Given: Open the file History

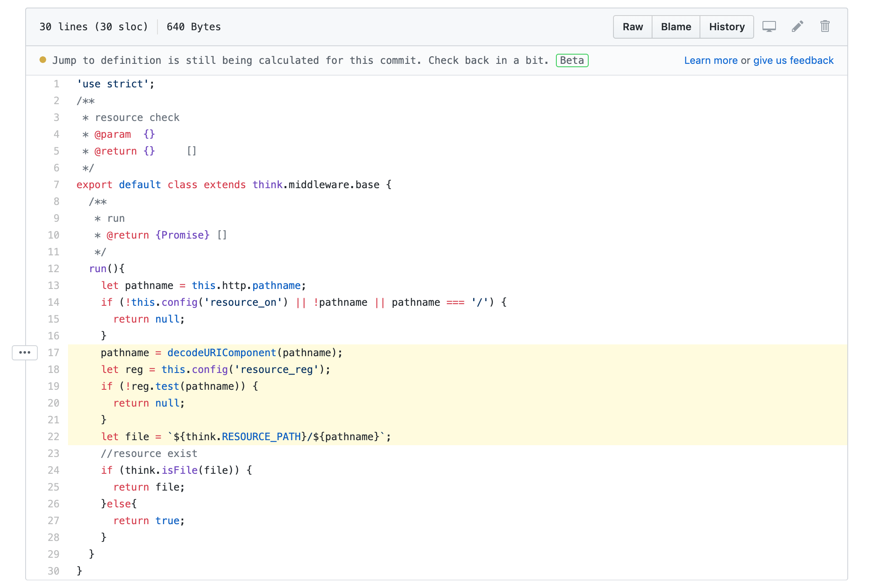Looking at the screenshot, I should coord(727,27).
